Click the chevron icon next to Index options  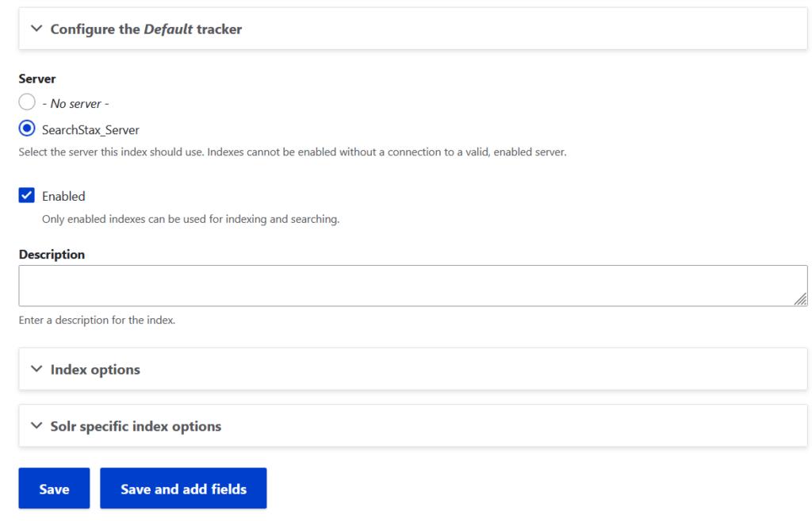pyautogui.click(x=36, y=369)
